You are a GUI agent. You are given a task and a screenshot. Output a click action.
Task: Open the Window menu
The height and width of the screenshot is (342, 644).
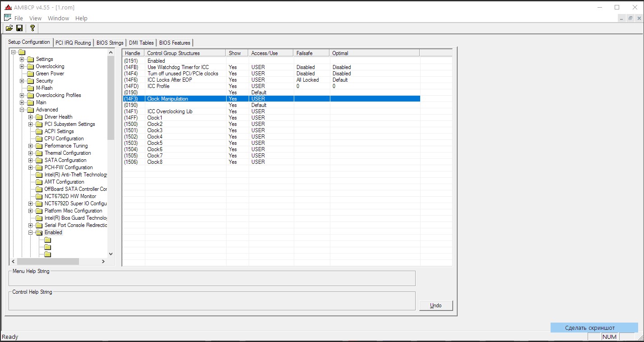click(x=58, y=18)
